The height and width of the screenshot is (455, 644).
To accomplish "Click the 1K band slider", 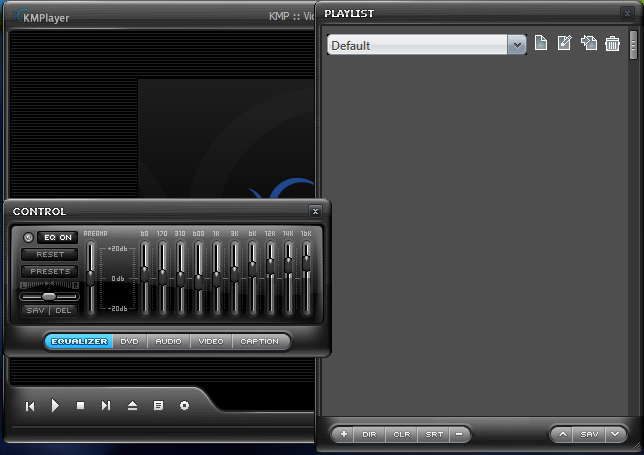I will click(216, 278).
